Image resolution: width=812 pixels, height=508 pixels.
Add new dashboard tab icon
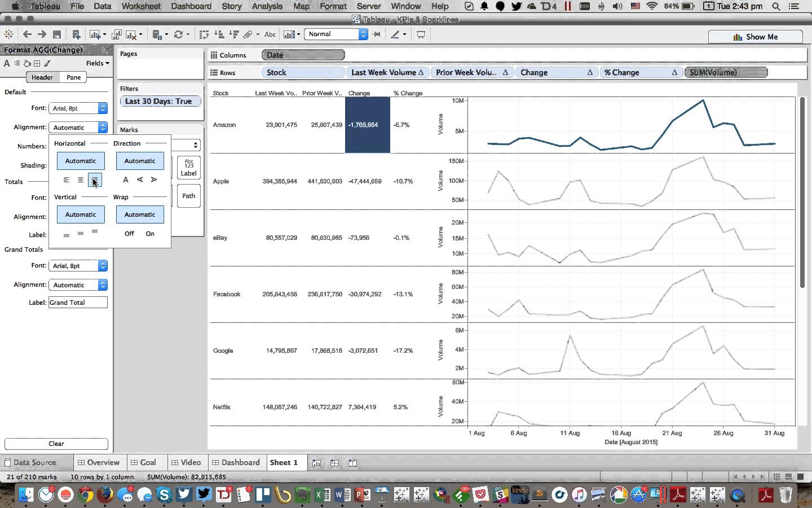(334, 463)
